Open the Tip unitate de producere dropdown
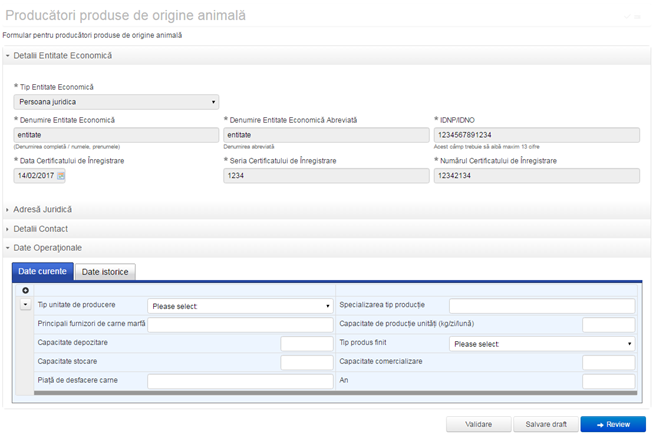 click(240, 306)
